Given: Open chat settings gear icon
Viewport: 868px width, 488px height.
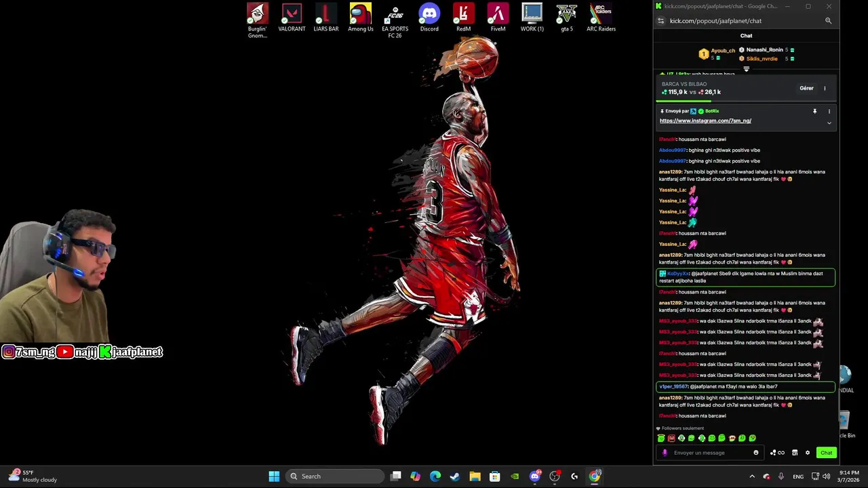Looking at the screenshot, I should coord(807,453).
